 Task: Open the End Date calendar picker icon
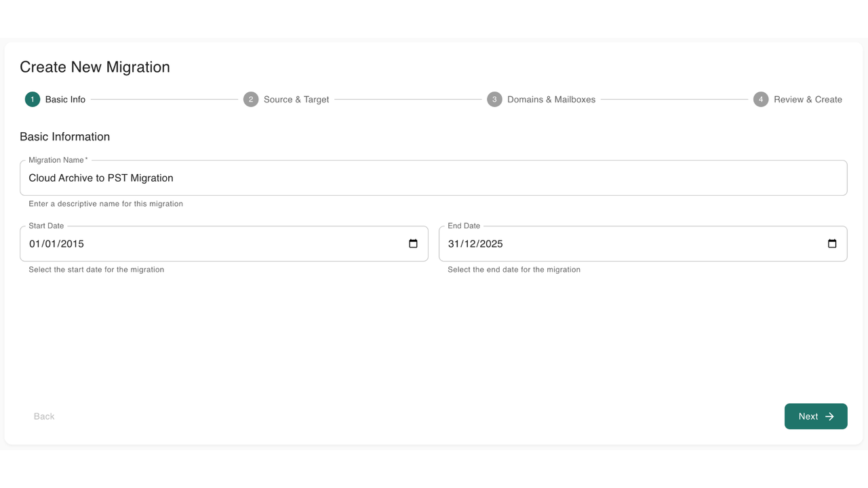pyautogui.click(x=832, y=243)
